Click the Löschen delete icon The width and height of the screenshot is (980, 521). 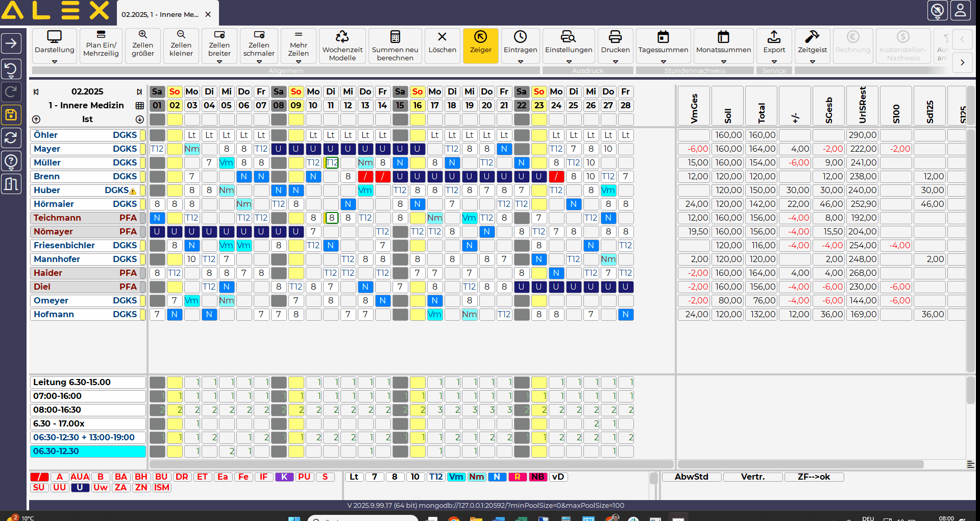coord(442,41)
